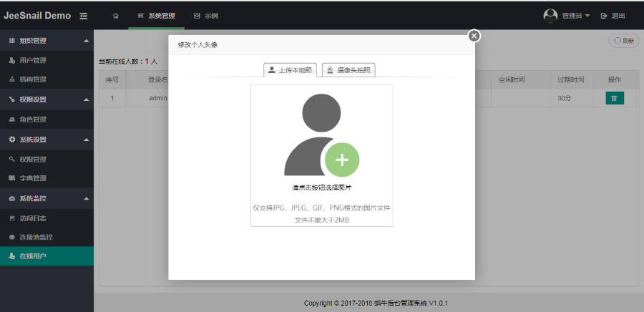Click the copyright footer text
Image resolution: width=644 pixels, height=312 pixels.
click(x=376, y=303)
